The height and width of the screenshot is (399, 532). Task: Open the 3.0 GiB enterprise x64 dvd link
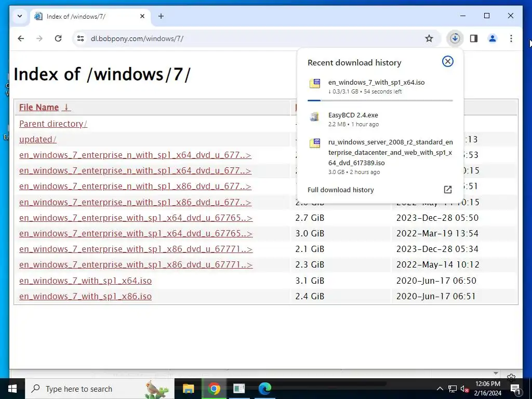click(136, 233)
